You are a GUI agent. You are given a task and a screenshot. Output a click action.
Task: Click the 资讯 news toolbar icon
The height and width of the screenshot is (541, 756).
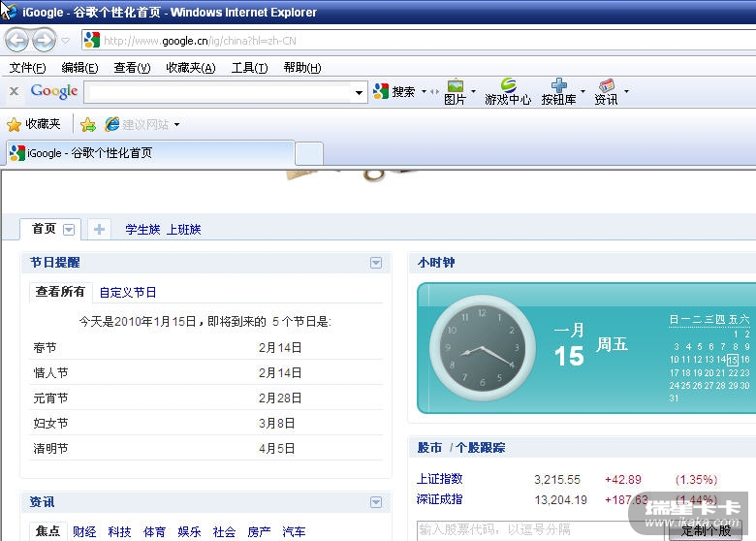coord(606,92)
